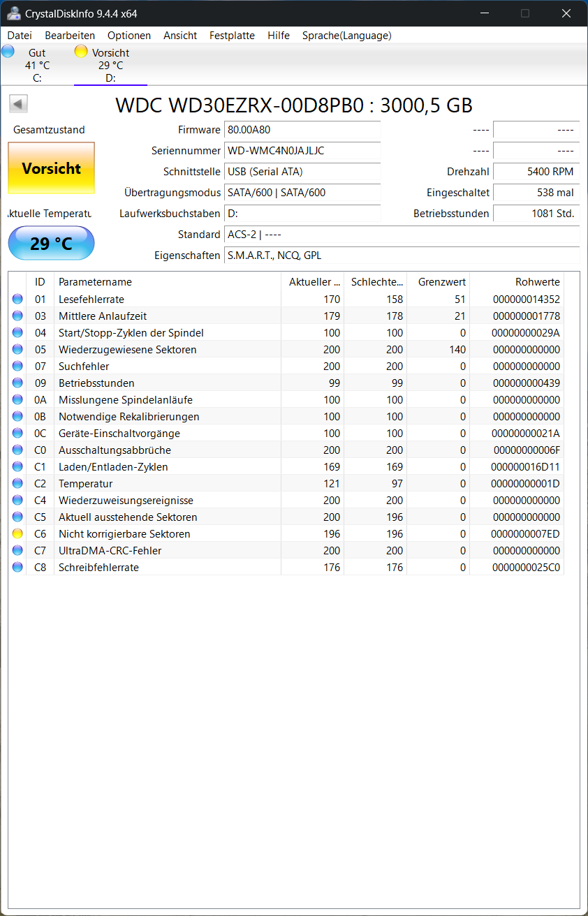Click the Gesamtzustand label
The width and height of the screenshot is (588, 916).
[x=49, y=130]
